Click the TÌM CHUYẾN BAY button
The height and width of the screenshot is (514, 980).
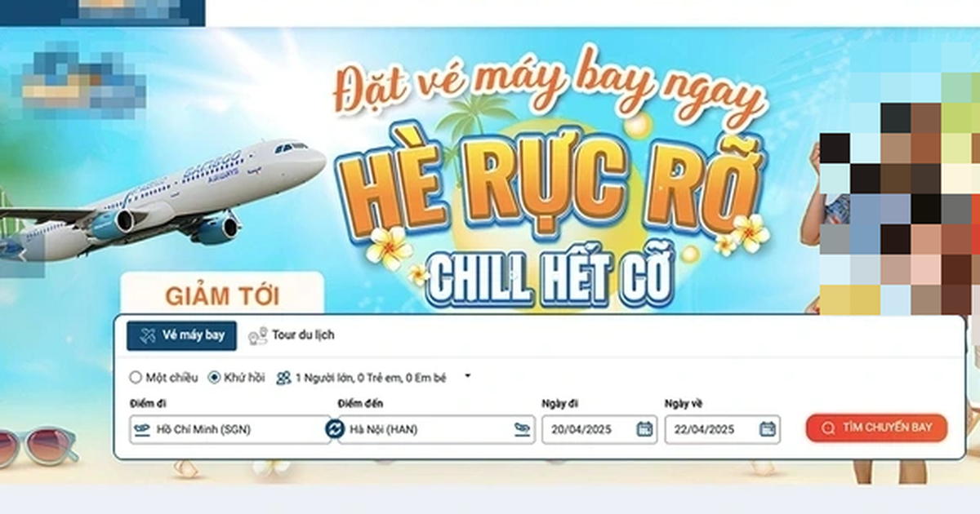pyautogui.click(x=876, y=428)
